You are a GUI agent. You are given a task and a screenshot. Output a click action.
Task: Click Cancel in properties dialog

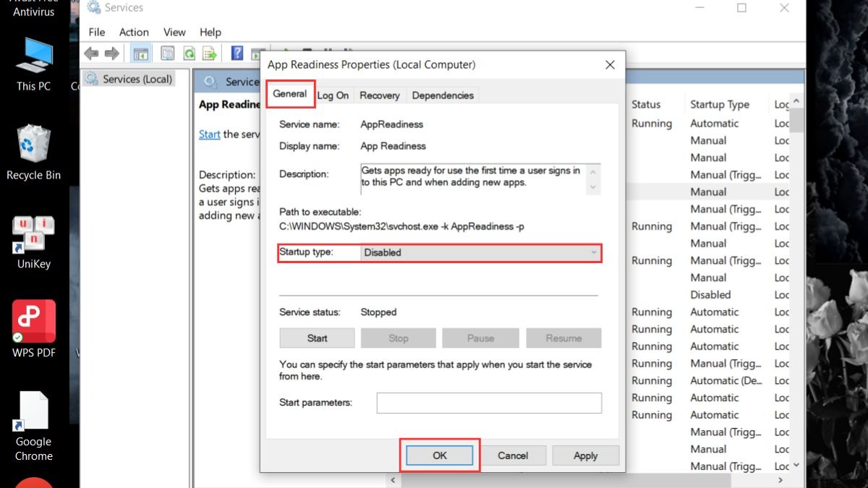(513, 455)
